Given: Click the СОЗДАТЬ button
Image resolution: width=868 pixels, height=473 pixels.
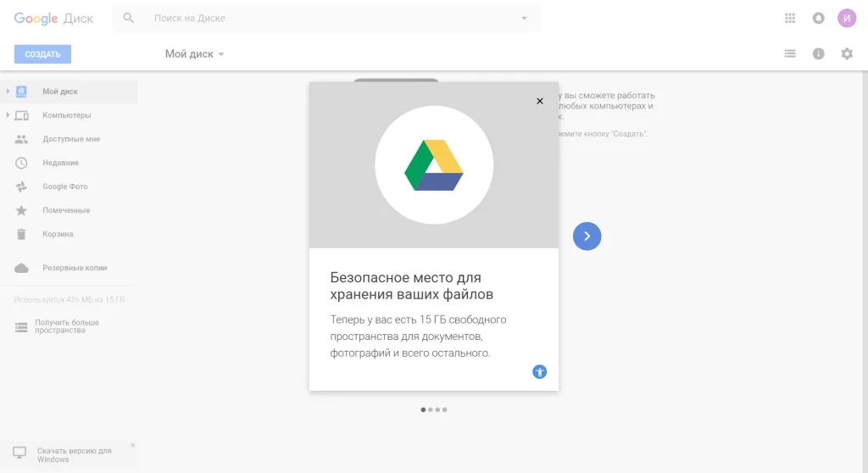Looking at the screenshot, I should tap(42, 54).
